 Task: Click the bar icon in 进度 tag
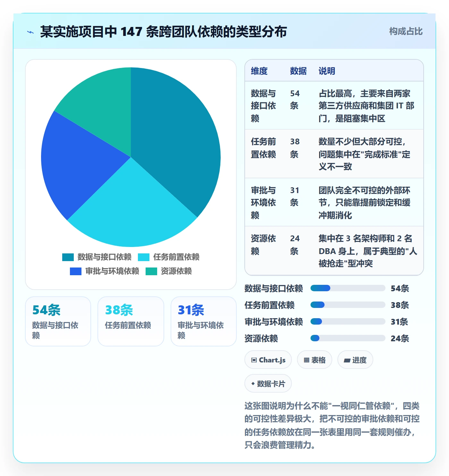pos(347,361)
